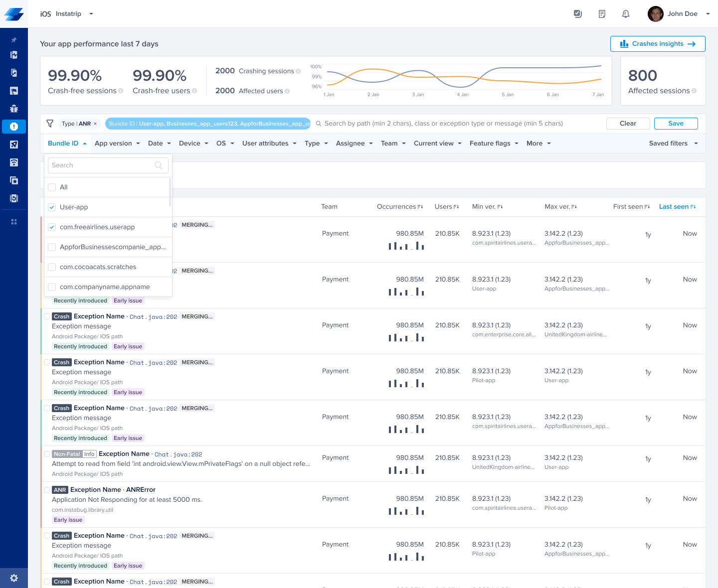Open Assignee filter menu
The height and width of the screenshot is (588, 718).
pyautogui.click(x=355, y=144)
